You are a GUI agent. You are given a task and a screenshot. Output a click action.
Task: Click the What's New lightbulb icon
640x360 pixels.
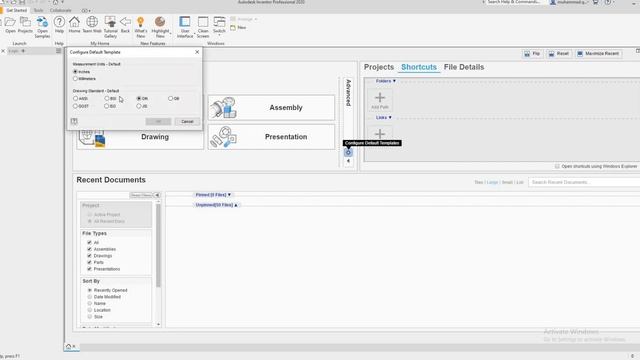[x=141, y=22]
